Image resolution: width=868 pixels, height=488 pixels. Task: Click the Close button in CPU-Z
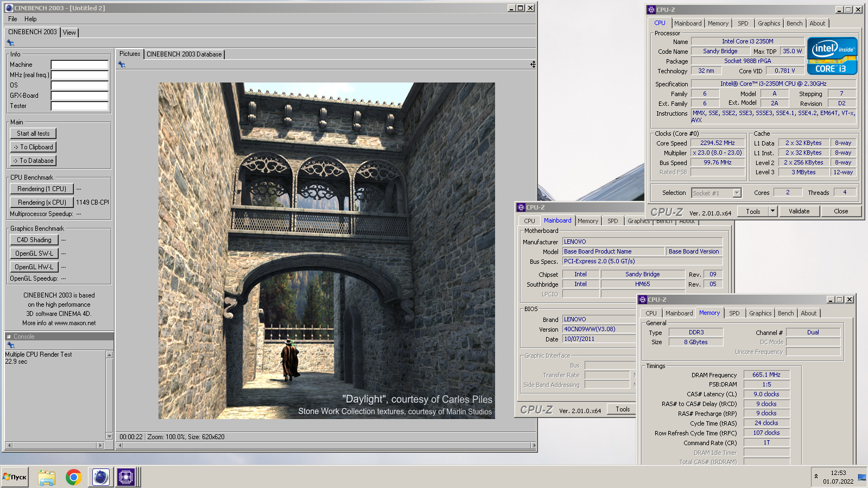click(x=841, y=212)
